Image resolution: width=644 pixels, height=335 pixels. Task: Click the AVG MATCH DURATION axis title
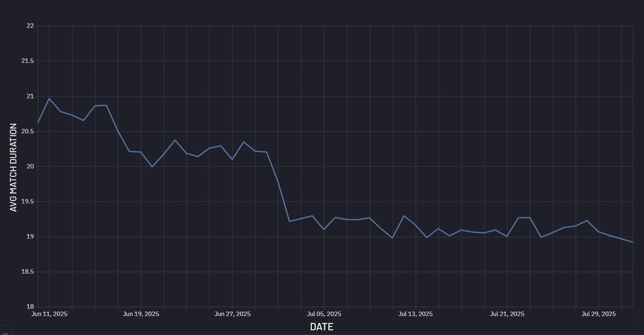pos(13,167)
